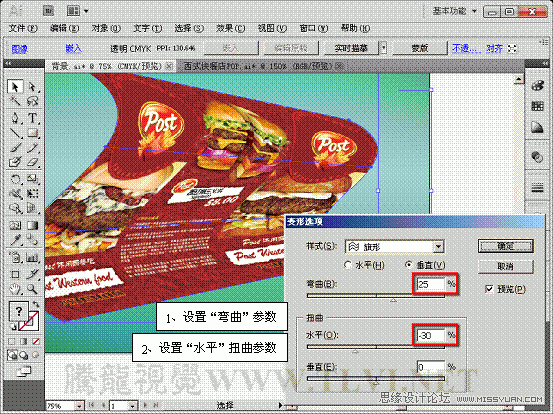Click the 不透... opacity link
Screen dimensions: 553x414
tap(466, 48)
